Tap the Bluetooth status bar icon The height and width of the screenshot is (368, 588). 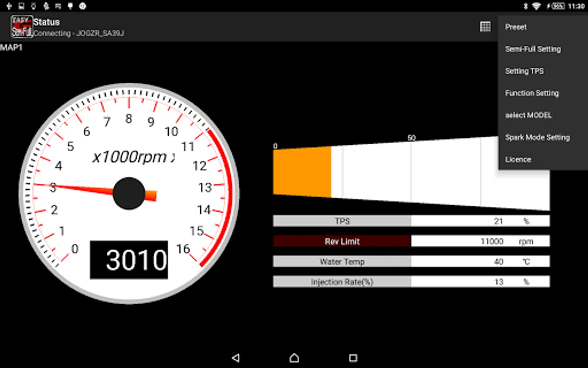coord(526,6)
